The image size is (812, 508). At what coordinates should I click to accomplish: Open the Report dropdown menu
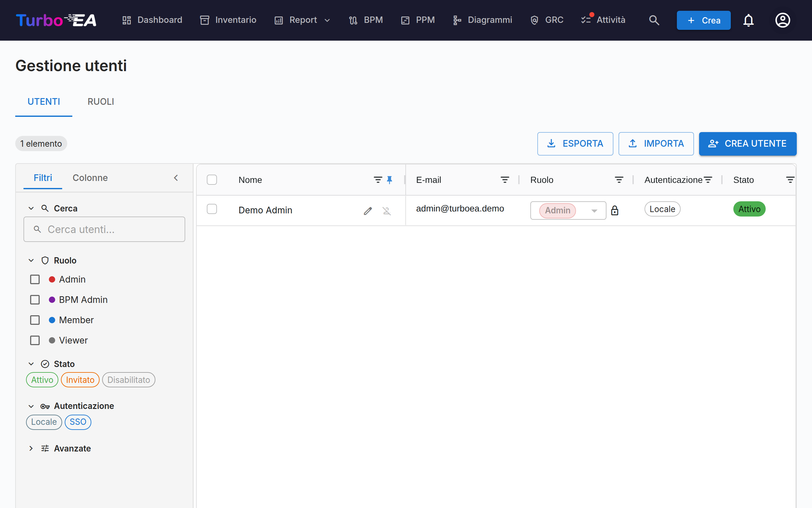click(303, 20)
